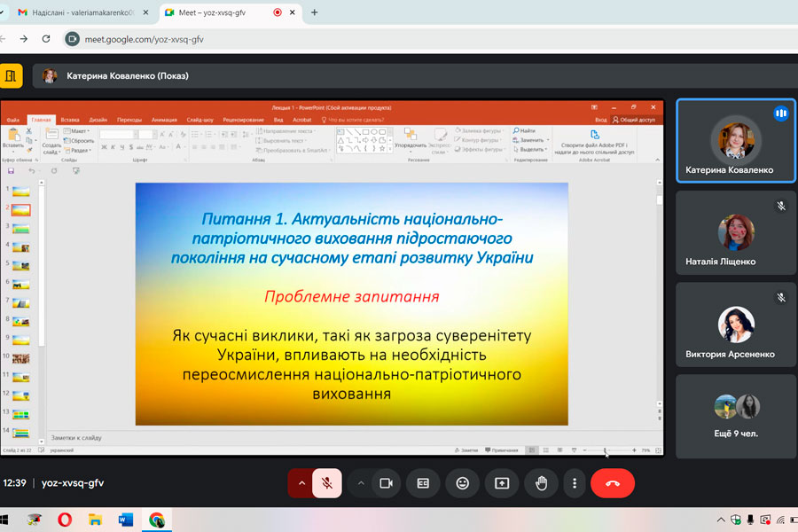Click Общий доступ in PowerPoint
The width and height of the screenshot is (798, 532).
(634, 121)
